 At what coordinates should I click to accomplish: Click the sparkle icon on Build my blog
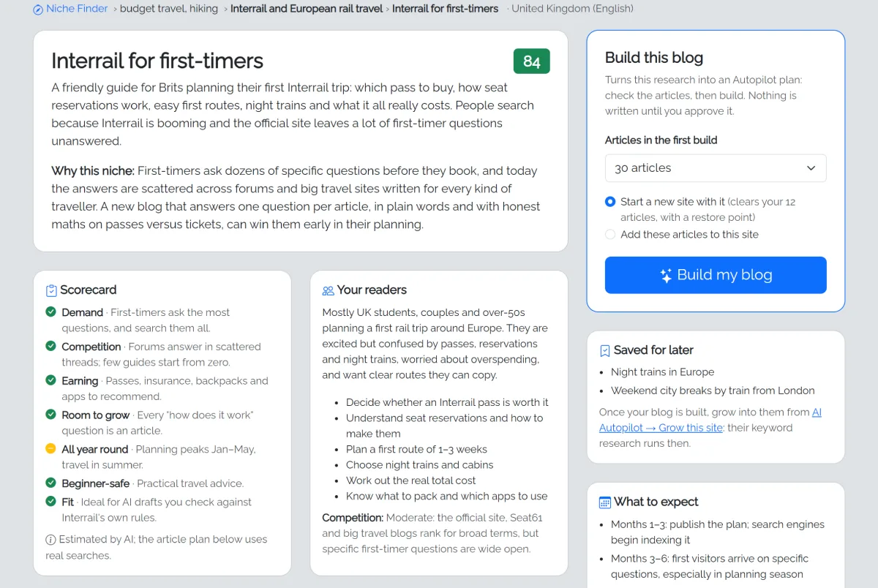(x=666, y=276)
